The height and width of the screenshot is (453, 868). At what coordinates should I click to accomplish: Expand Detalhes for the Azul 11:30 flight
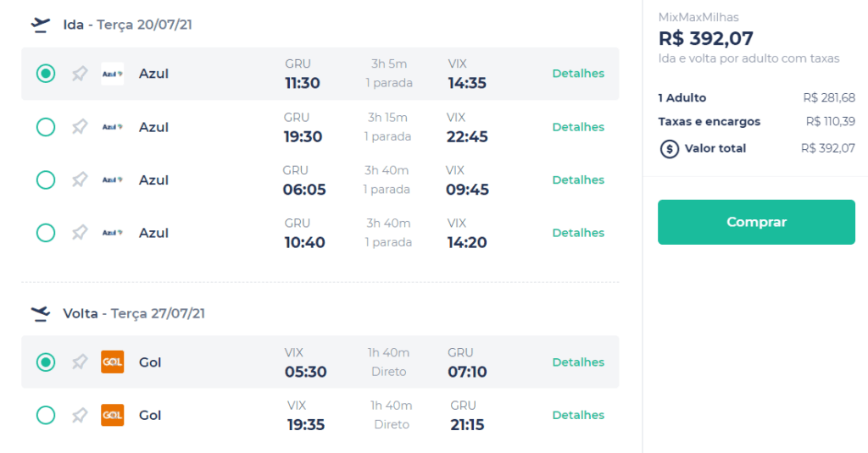578,74
